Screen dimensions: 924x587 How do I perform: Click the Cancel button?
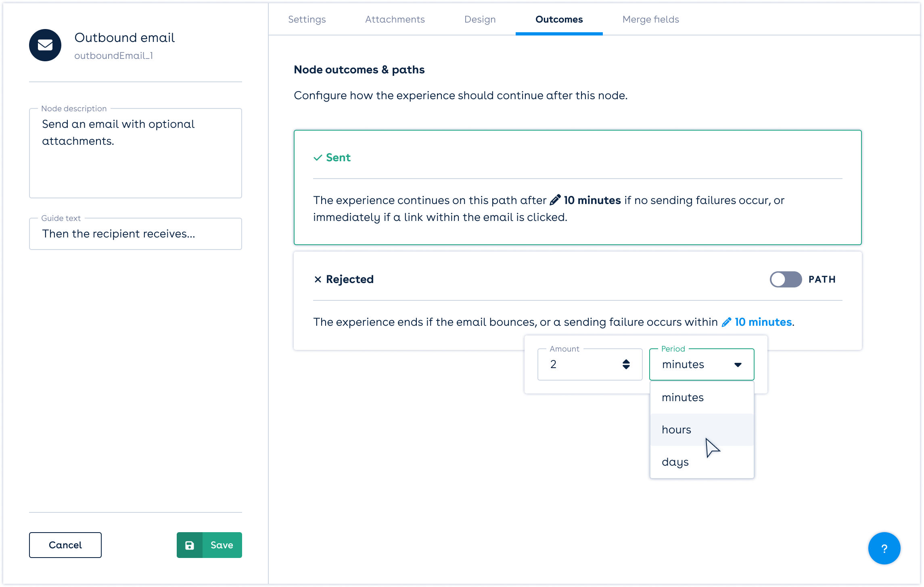65,545
